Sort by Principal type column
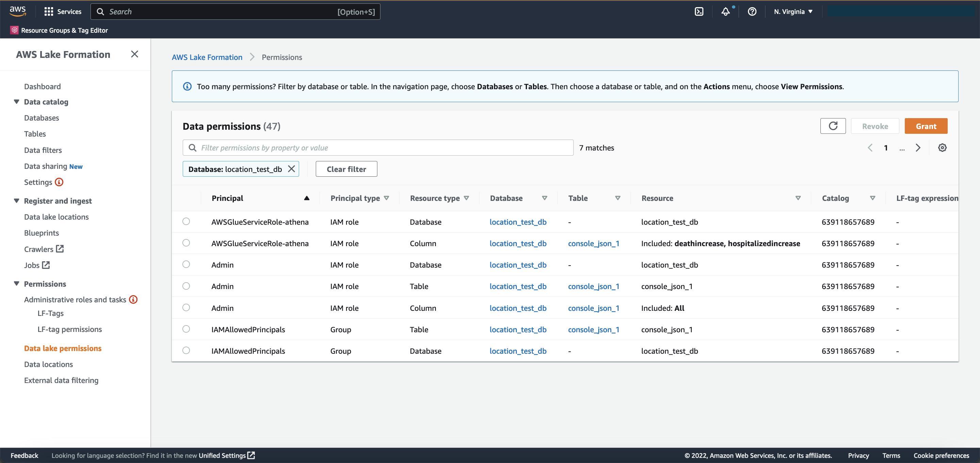The width and height of the screenshot is (980, 463). [387, 198]
